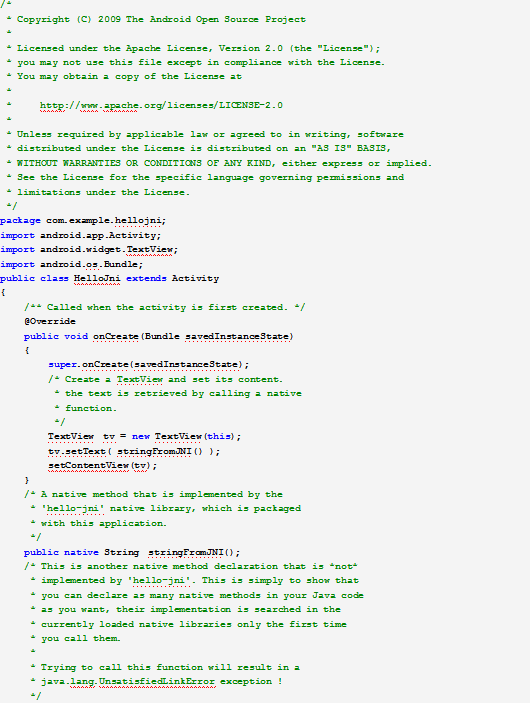
Task: Click the underlined TextView in the import statement
Action: (149, 250)
